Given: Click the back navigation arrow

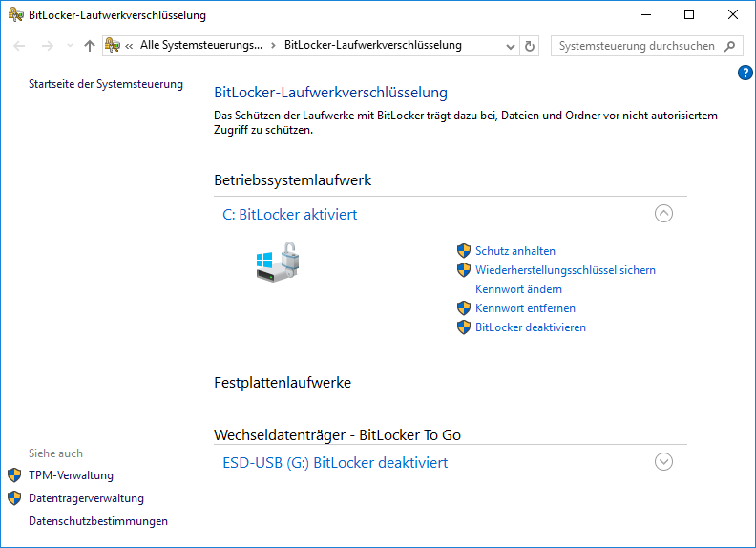Looking at the screenshot, I should 19,46.
